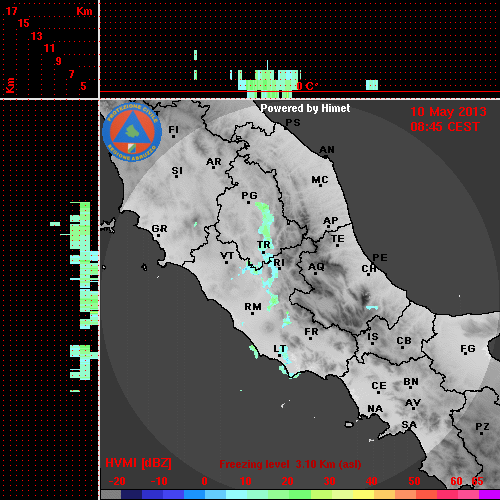Click the 'TE' city label
This screenshot has width=500, height=500.
tap(338, 239)
